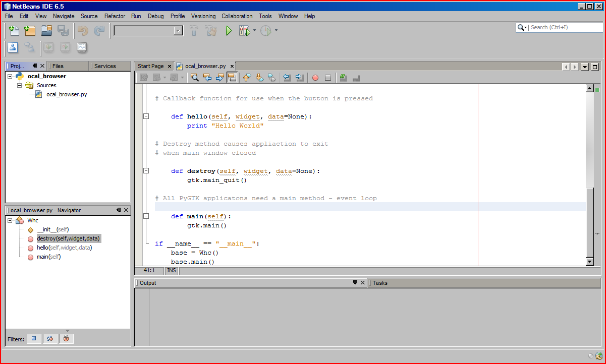Collapse the destroy method code fold
This screenshot has width=606, height=364.
146,171
